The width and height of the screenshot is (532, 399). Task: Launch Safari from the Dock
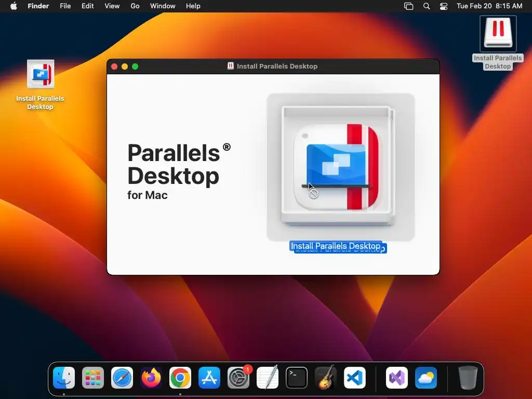(122, 378)
